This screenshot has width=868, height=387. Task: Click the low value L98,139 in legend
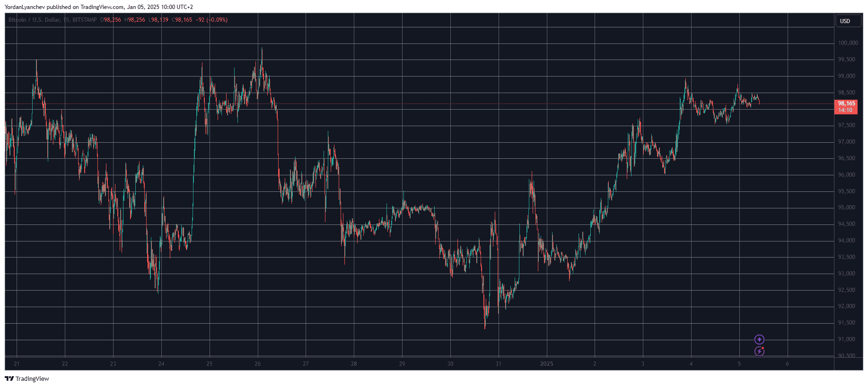158,20
